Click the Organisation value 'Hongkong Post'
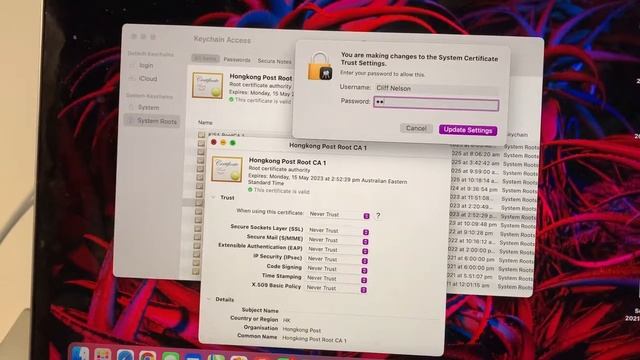This screenshot has width=640, height=360. [x=302, y=330]
